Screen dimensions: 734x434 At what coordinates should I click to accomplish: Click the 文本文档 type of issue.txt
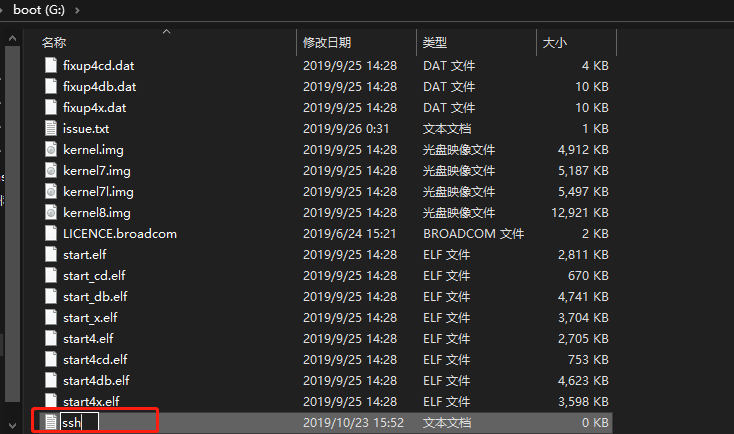447,129
